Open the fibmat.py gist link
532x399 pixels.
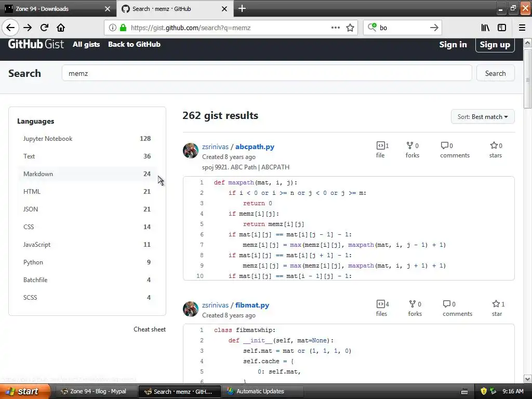point(252,305)
